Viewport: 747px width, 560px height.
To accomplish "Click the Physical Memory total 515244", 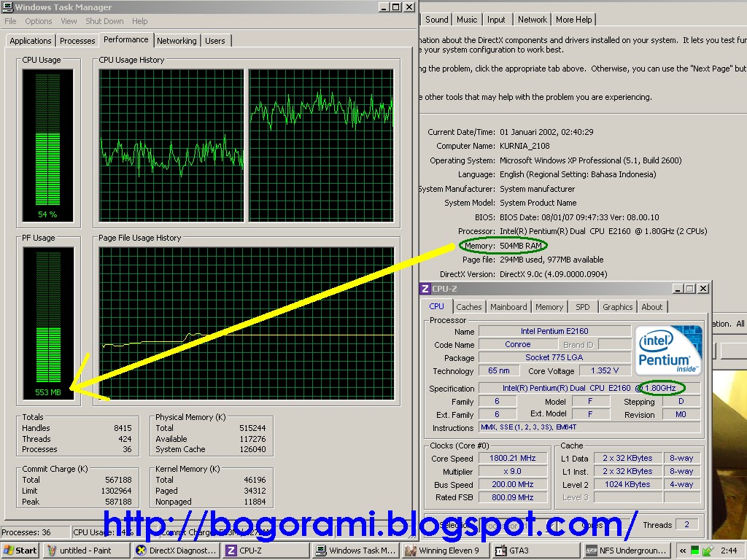I will (x=253, y=428).
